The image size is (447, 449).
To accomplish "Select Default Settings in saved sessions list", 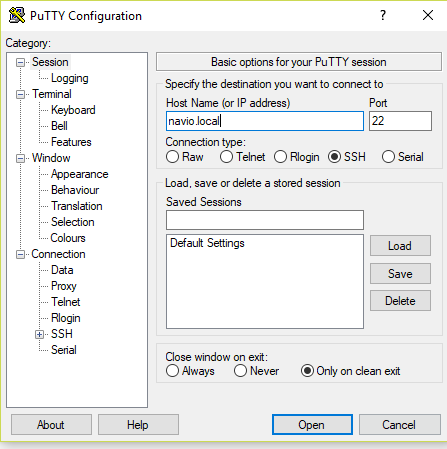I will pyautogui.click(x=207, y=243).
